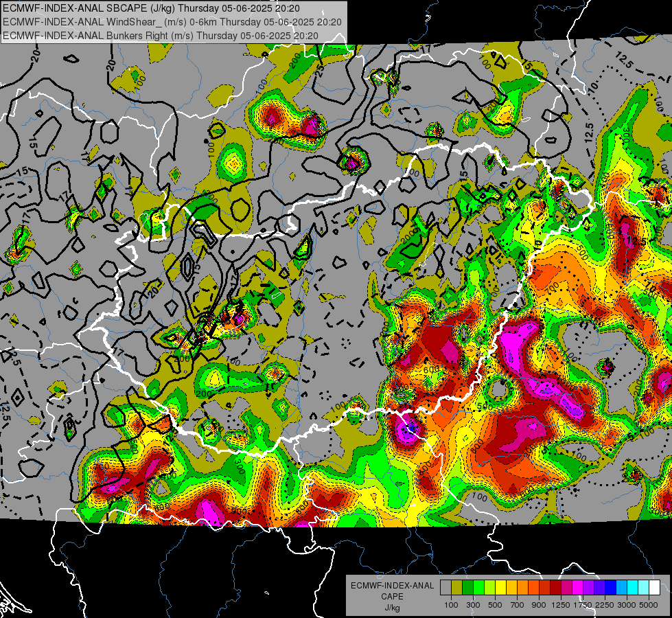Click the WindShear 0-6km title line
Image resolution: width=672 pixels, height=618 pixels.
coord(172,22)
